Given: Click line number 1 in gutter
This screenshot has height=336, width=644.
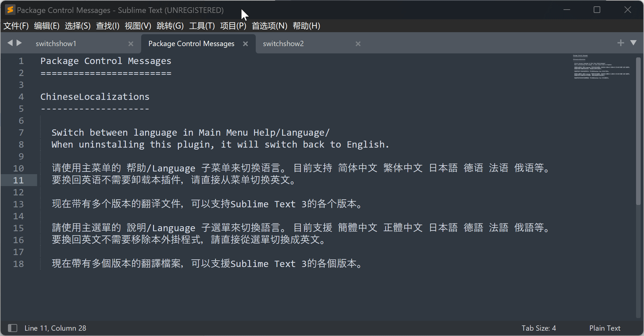Looking at the screenshot, I should pyautogui.click(x=21, y=61).
